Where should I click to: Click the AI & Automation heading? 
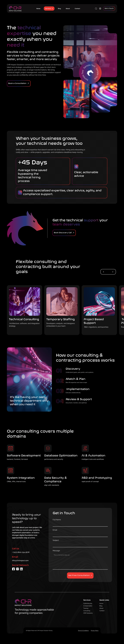pos(94,455)
